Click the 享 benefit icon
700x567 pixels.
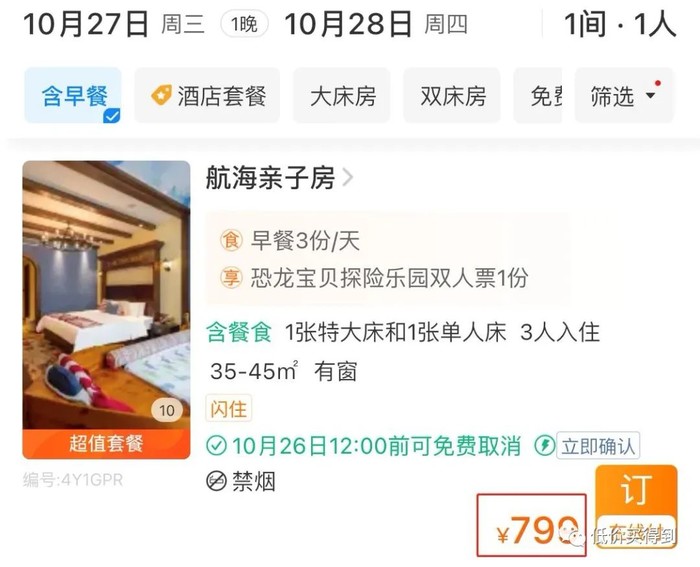coord(231,278)
